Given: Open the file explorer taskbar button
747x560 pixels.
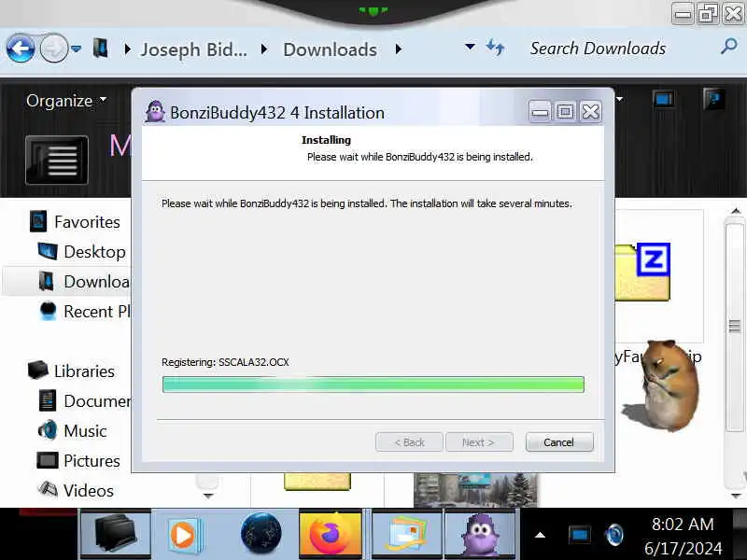Looking at the screenshot, I should point(116,533).
